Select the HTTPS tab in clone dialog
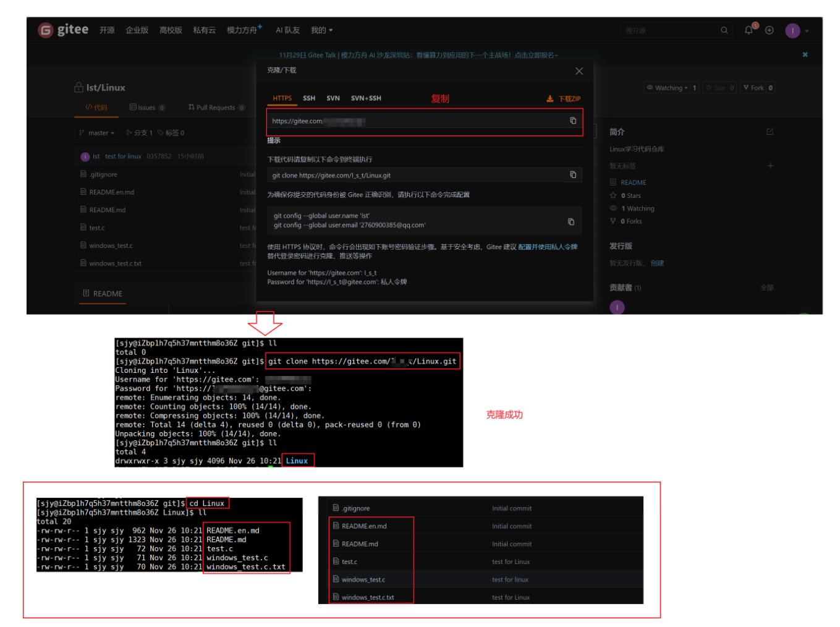840x627 pixels. (x=282, y=98)
